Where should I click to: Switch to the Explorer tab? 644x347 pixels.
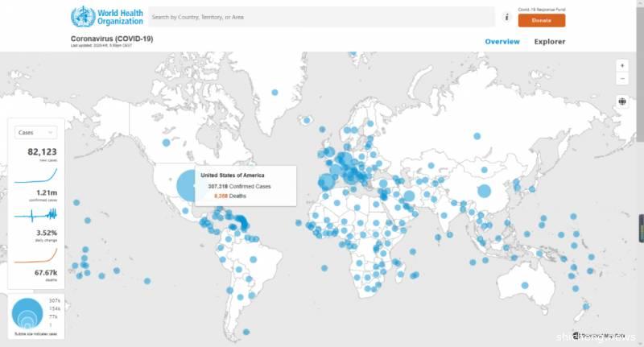550,42
